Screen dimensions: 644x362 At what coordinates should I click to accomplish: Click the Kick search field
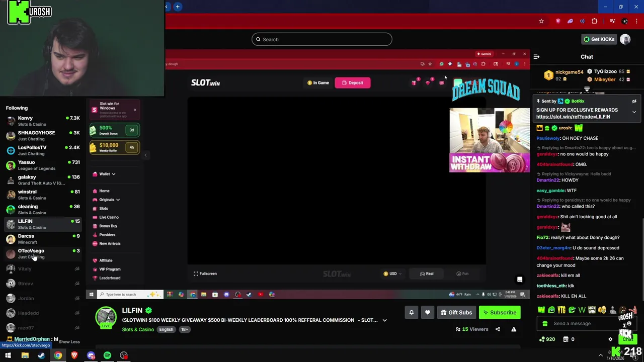click(x=321, y=39)
